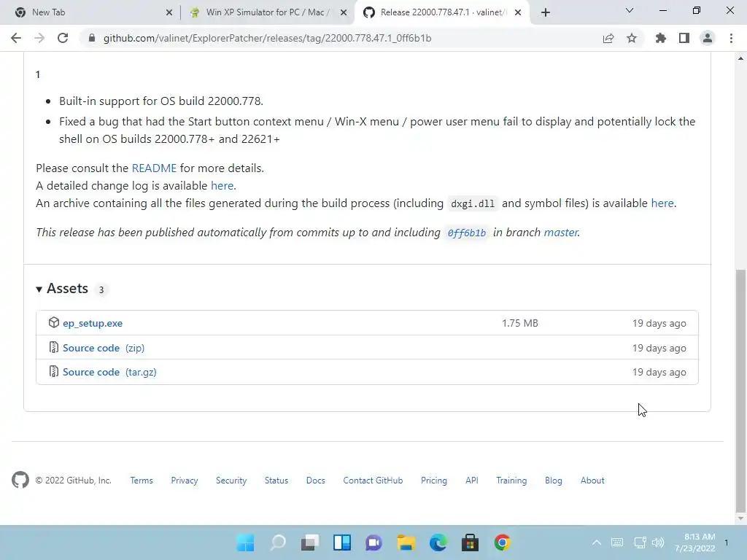
Task: Click the tar.gz archive file icon
Action: [54, 372]
